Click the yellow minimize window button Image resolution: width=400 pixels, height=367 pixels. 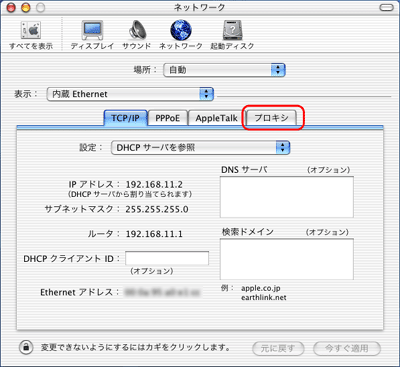26,8
